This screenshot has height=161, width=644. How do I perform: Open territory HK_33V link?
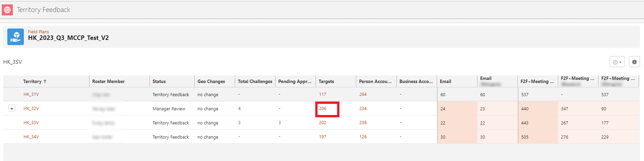coord(31,123)
